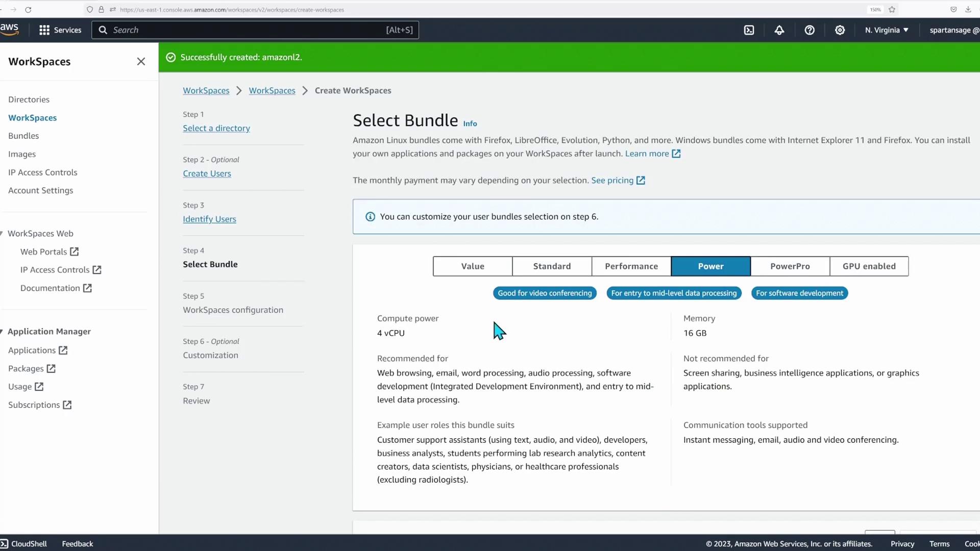Open the Services grid menu icon

(x=44, y=30)
